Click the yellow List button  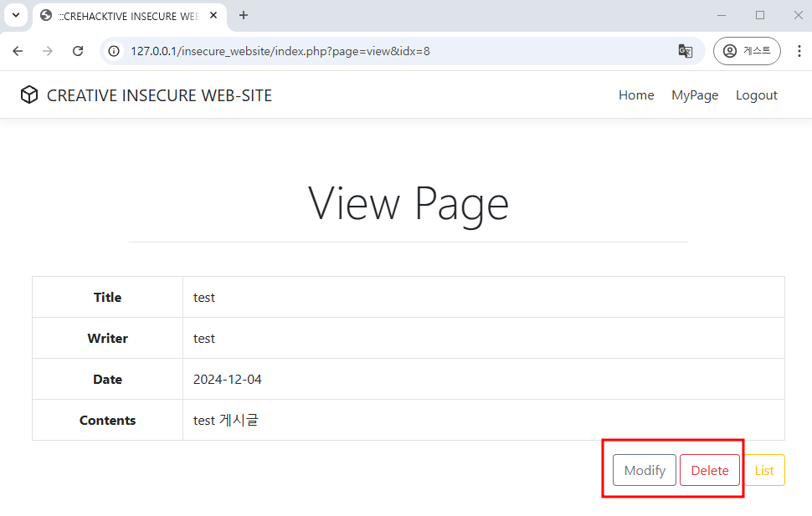pos(764,470)
